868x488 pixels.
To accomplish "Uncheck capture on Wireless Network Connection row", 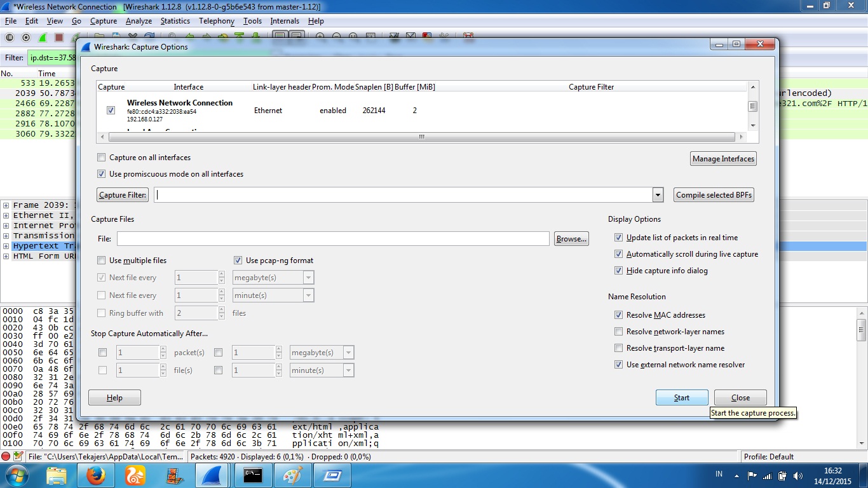I will 111,110.
